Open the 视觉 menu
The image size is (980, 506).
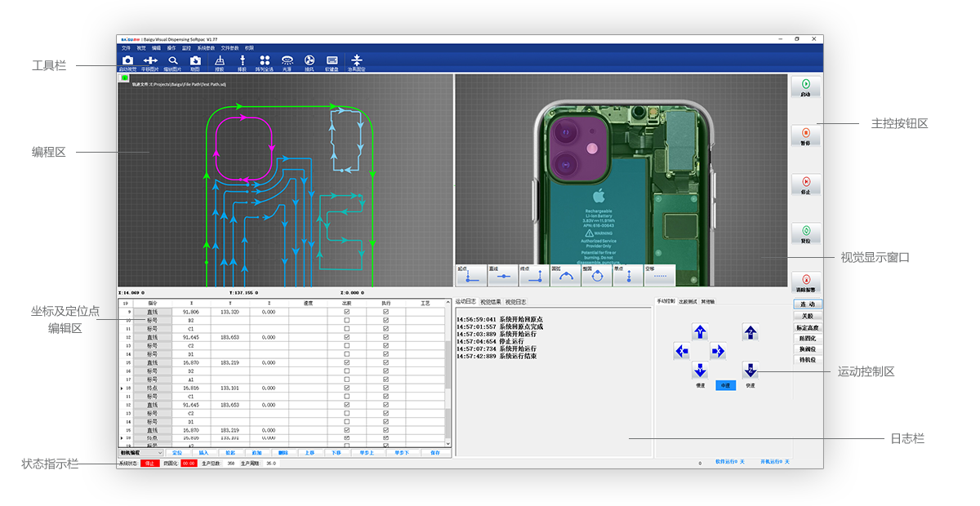140,48
